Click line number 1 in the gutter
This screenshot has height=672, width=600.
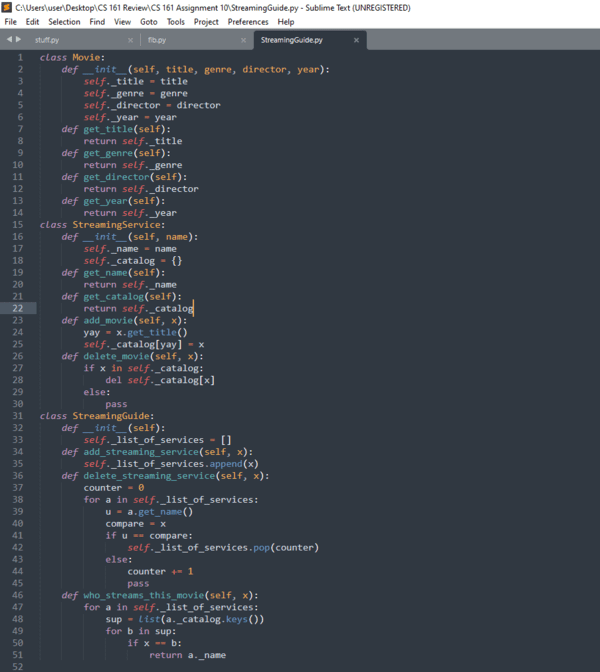[20, 57]
